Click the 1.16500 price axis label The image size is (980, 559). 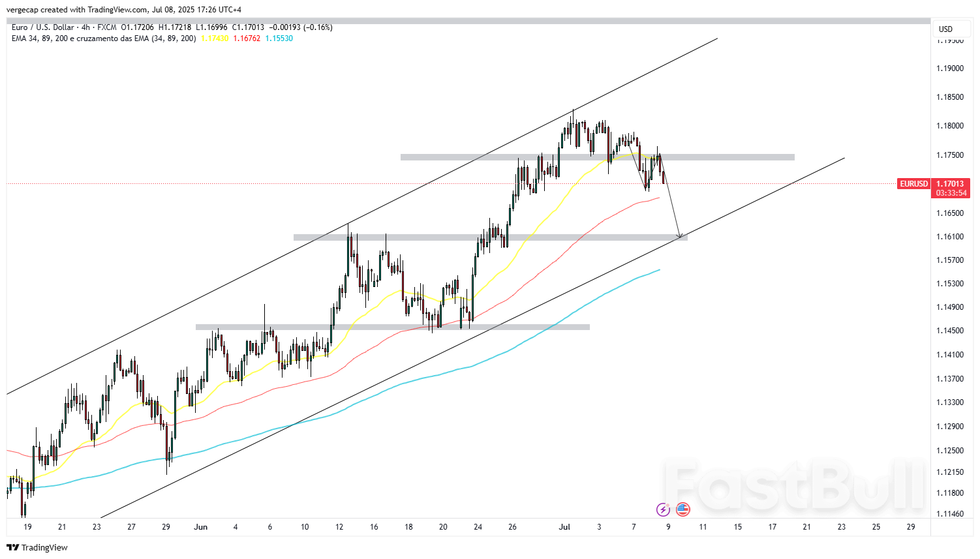[950, 213]
